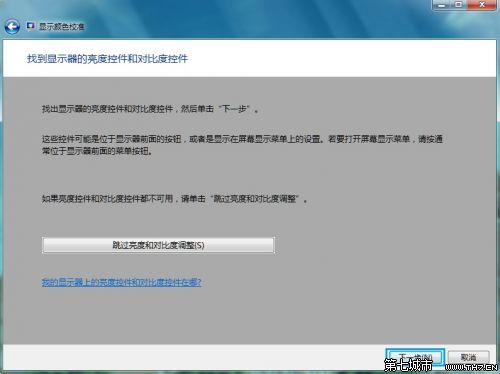Viewport: 500px width, 374px height.
Task: Click the text starting with 如果亮度控件和对比度控件都不可用
Action: (174, 199)
